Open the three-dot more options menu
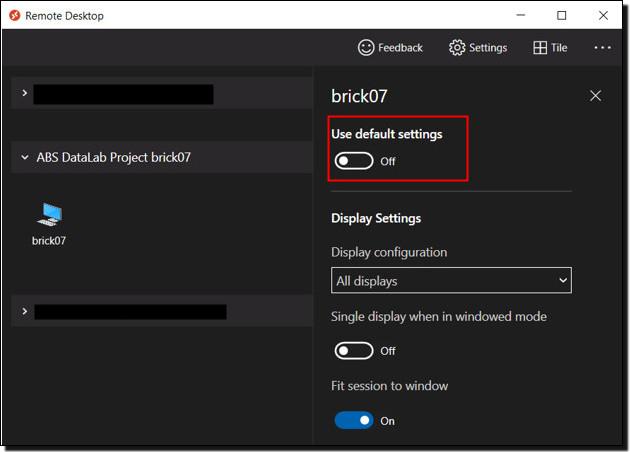This screenshot has width=630, height=452. 602,48
